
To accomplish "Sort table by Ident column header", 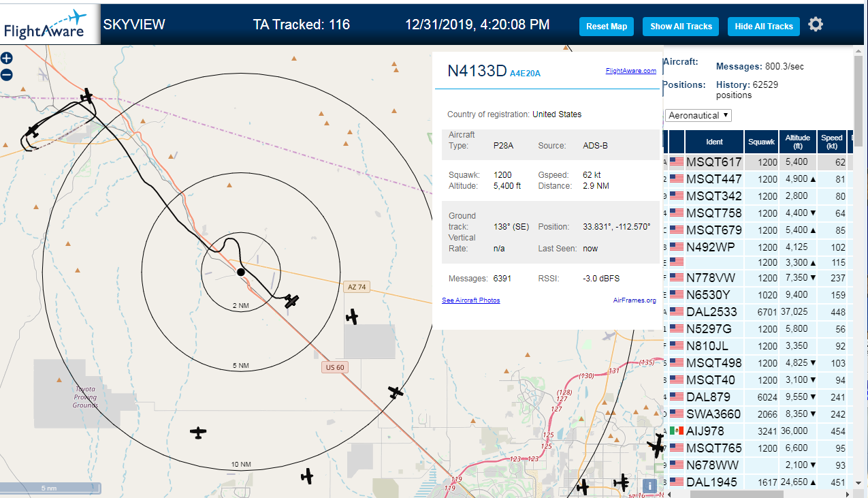I will 714,142.
